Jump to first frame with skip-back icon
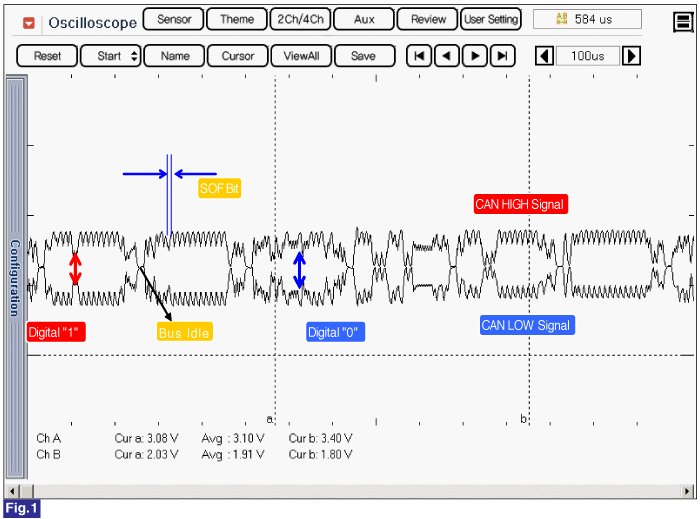 [x=419, y=56]
